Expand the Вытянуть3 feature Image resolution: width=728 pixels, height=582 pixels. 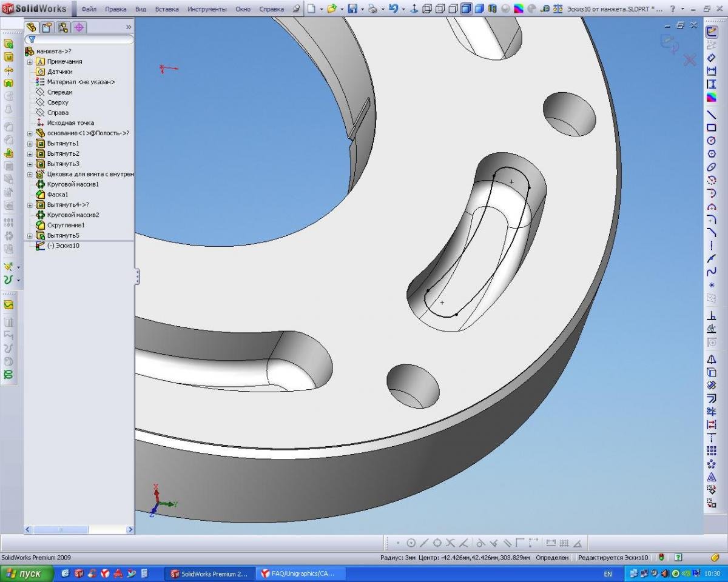[x=30, y=164]
